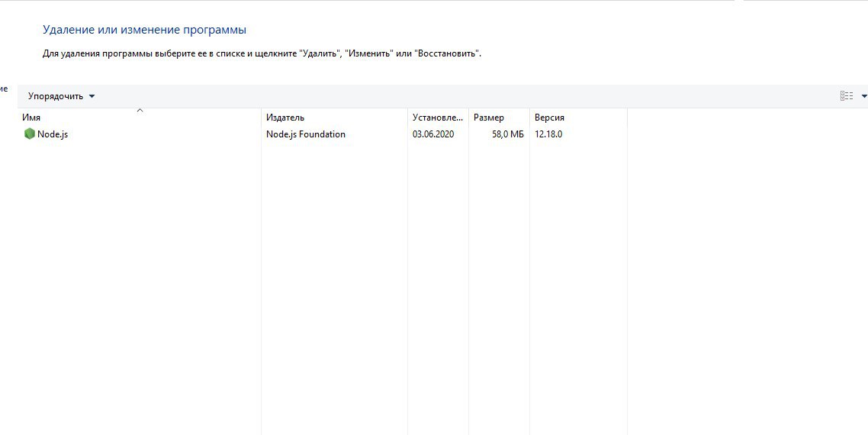Sort by the Версия column header
The width and height of the screenshot is (868, 435).
click(x=578, y=118)
